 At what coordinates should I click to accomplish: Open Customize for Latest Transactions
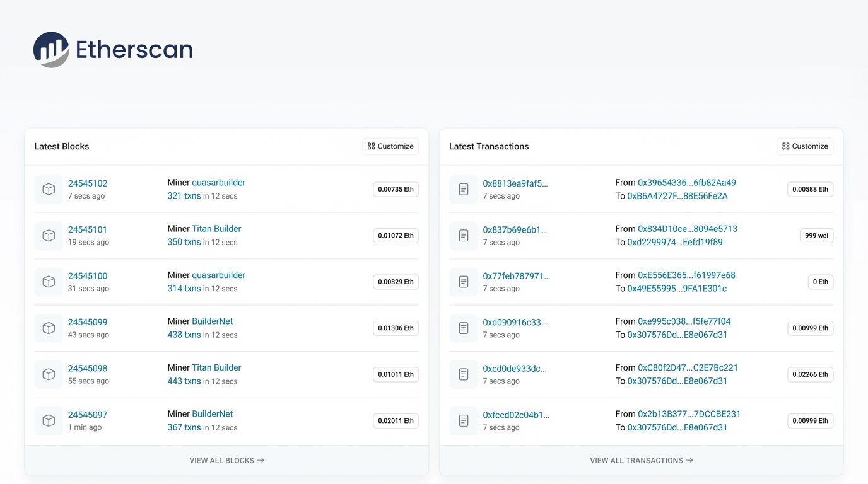coord(805,146)
